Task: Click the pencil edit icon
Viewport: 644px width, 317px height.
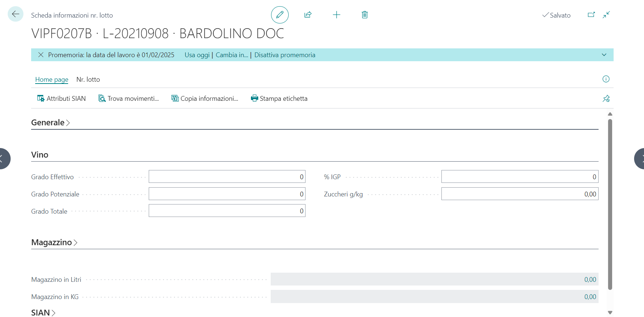Action: [280, 15]
